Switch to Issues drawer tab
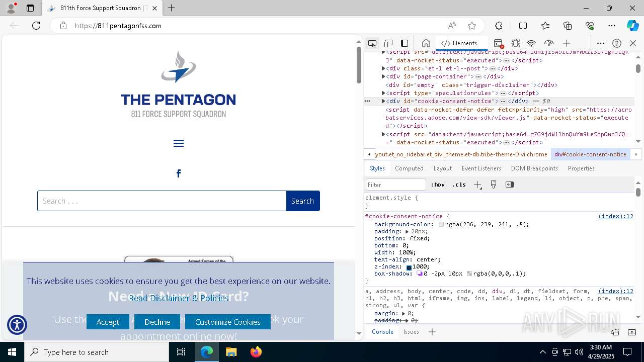This screenshot has width=644, height=362. tap(411, 332)
